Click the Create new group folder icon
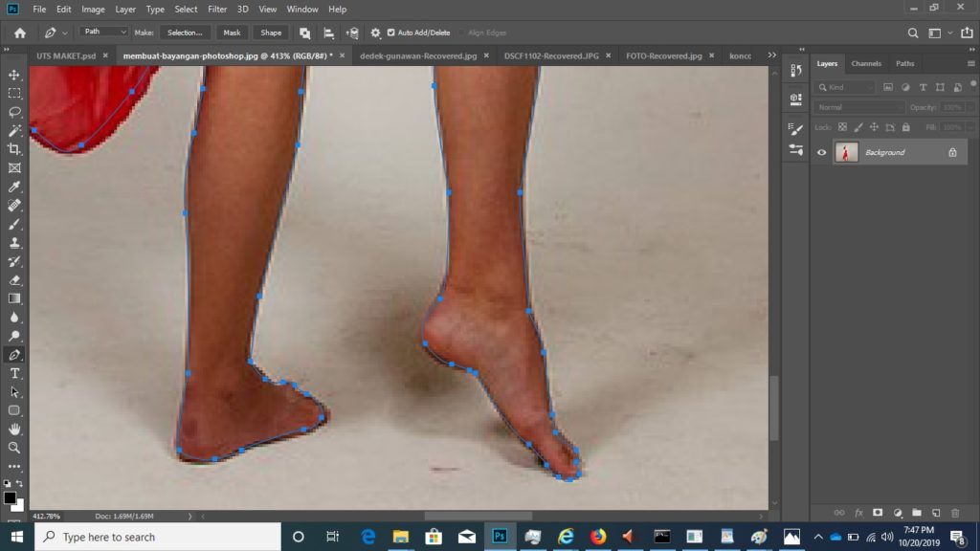The height and width of the screenshot is (551, 980). 916,513
